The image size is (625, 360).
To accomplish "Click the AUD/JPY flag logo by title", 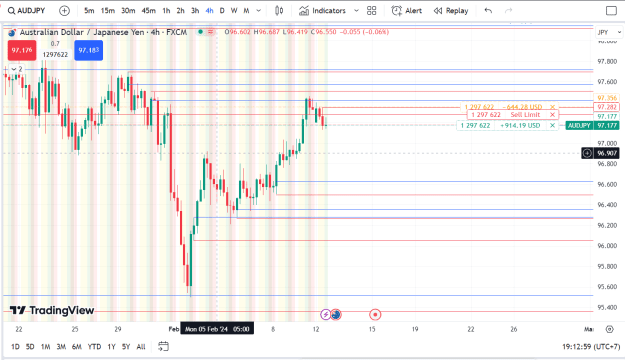I will point(12,32).
